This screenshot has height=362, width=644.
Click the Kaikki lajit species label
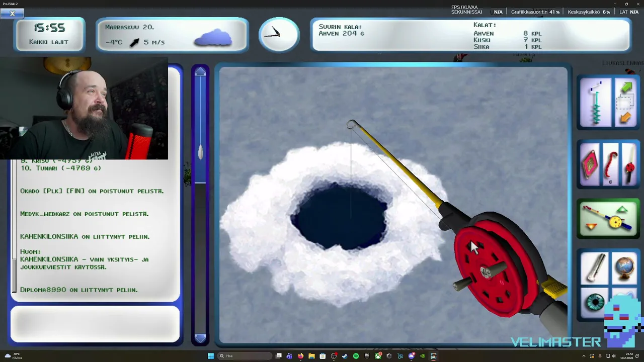tap(48, 42)
